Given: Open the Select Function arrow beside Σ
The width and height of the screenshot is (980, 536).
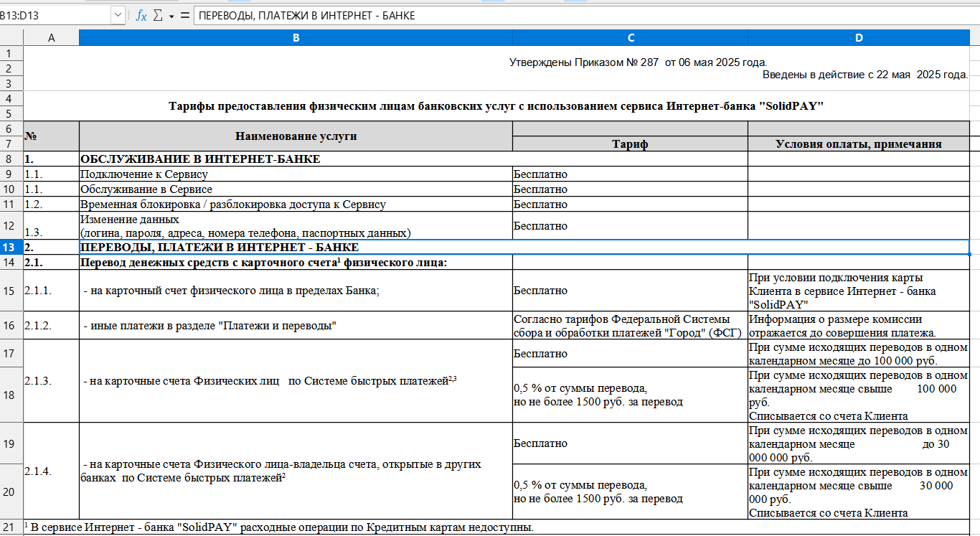Looking at the screenshot, I should click(x=171, y=16).
